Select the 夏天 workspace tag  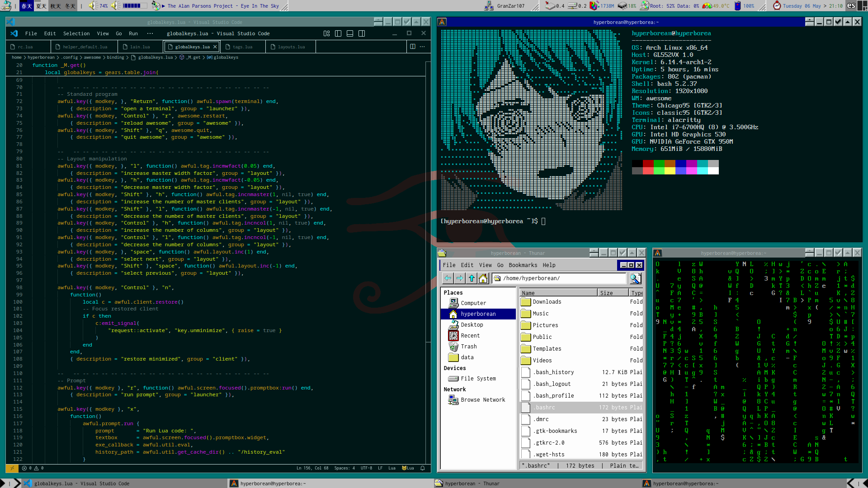(x=41, y=6)
